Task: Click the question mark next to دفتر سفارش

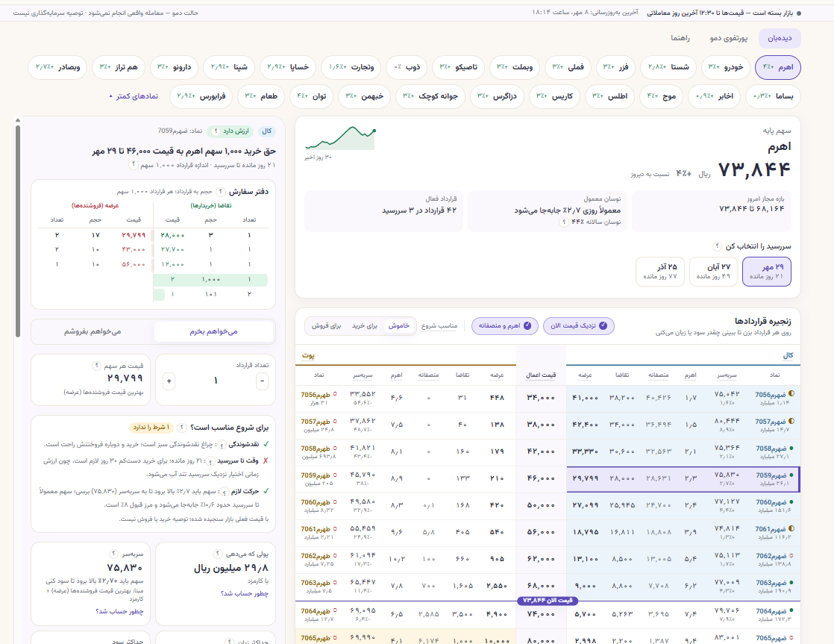Action: pyautogui.click(x=220, y=192)
